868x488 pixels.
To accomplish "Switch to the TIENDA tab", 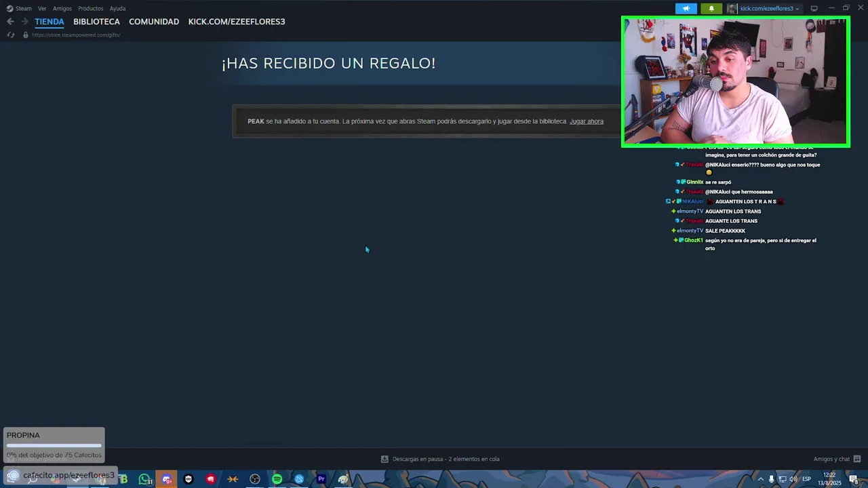I will [x=50, y=22].
